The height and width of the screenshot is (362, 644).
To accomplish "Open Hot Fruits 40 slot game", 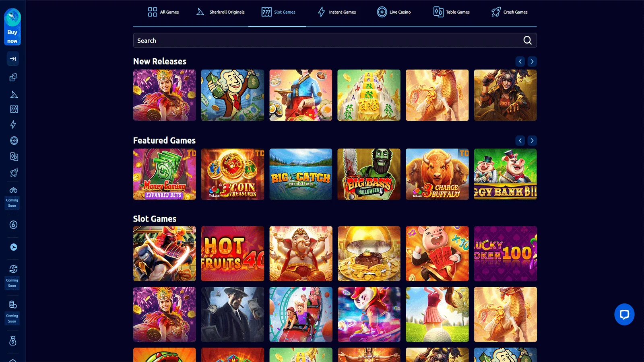I will (x=233, y=253).
